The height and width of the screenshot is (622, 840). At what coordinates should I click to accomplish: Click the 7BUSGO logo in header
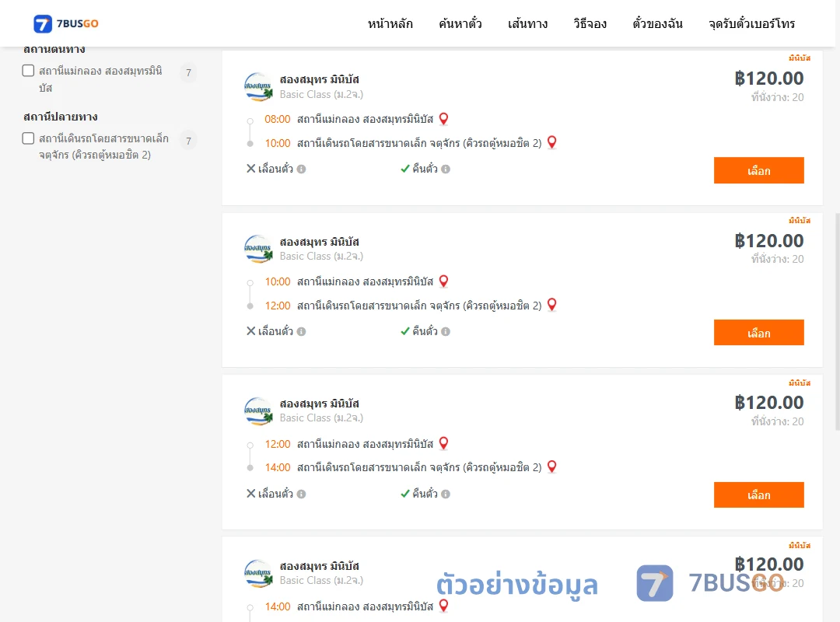tap(66, 23)
